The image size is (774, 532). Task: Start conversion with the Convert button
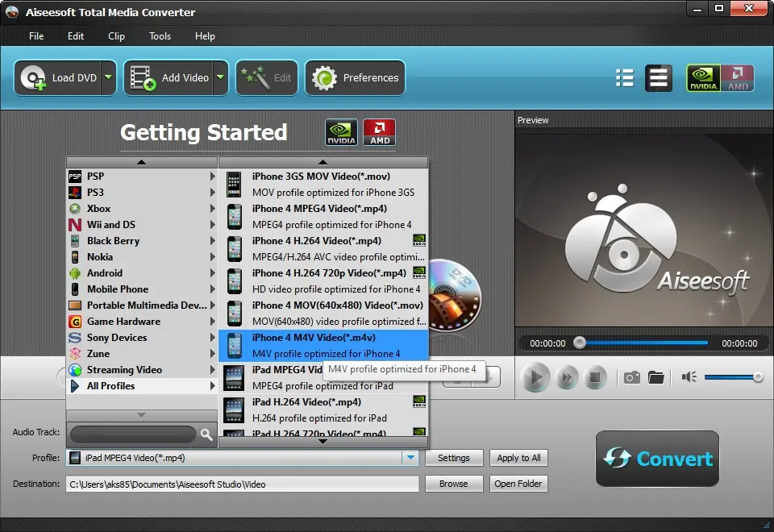658,459
